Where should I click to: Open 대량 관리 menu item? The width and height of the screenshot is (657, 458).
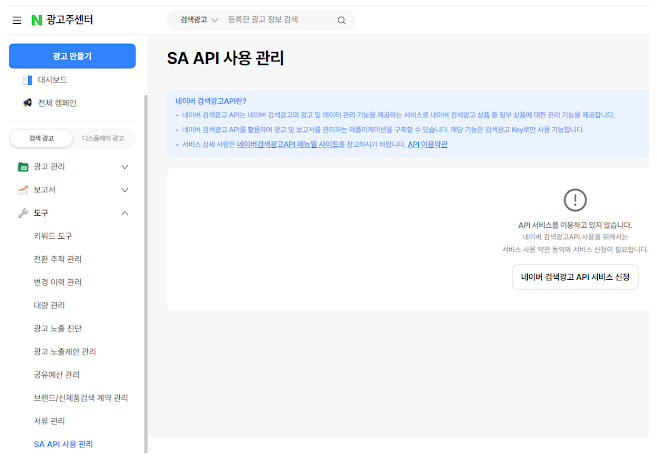[49, 305]
